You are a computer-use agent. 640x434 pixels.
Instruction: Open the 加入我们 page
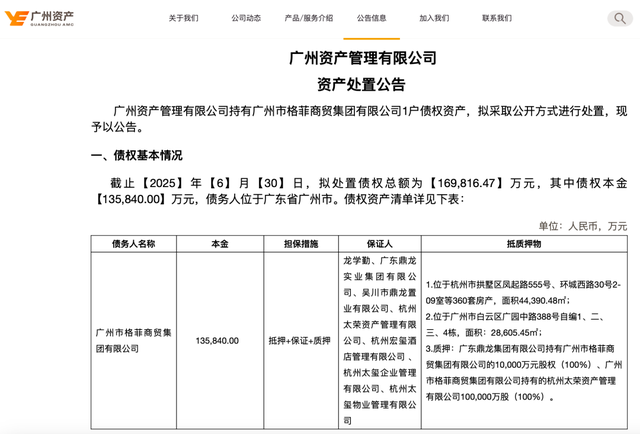(x=434, y=18)
